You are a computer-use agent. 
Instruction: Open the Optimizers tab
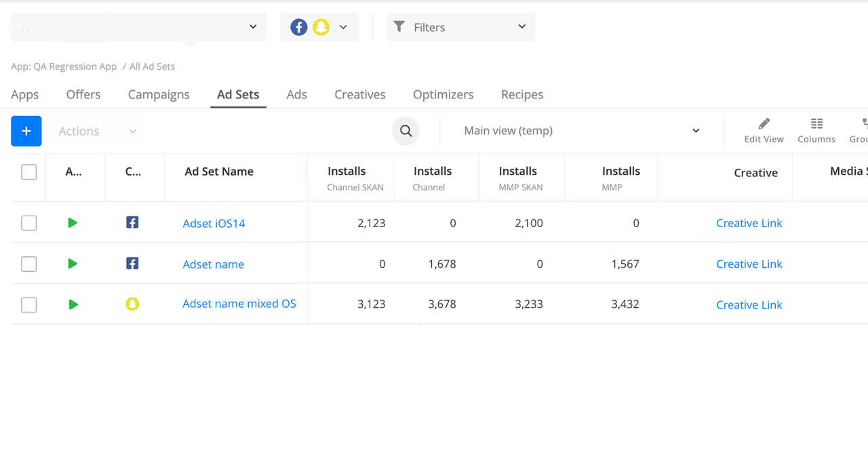443,94
